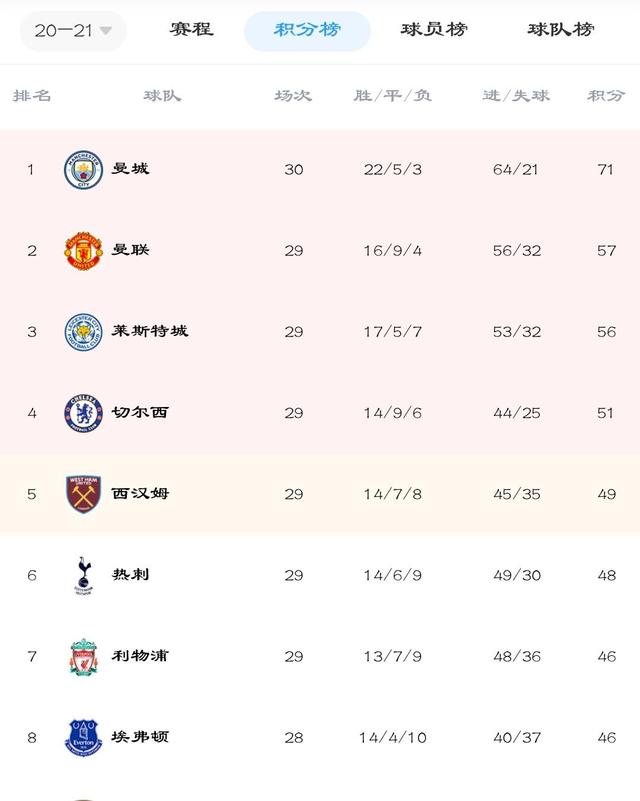The width and height of the screenshot is (640, 801).
Task: Click the Manchester City crest icon
Action: [x=83, y=170]
